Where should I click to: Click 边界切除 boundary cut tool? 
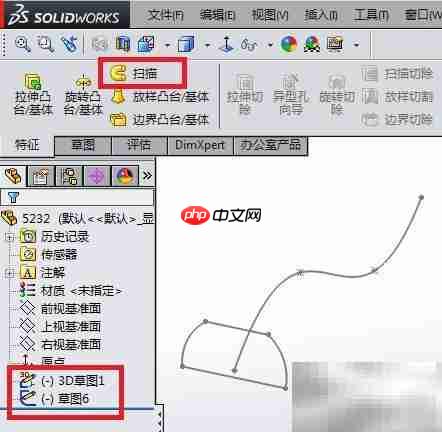pos(397,120)
